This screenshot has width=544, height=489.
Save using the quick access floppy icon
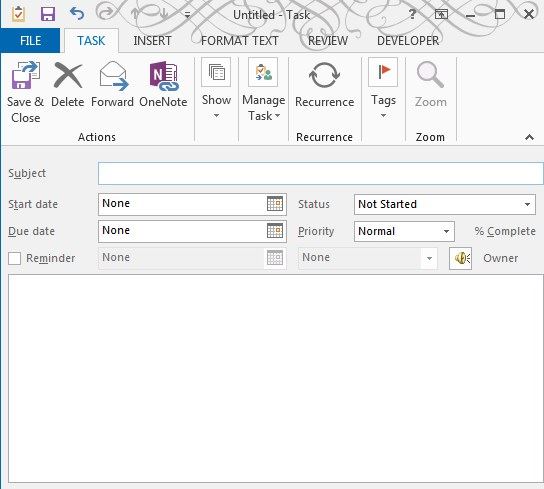click(x=48, y=14)
